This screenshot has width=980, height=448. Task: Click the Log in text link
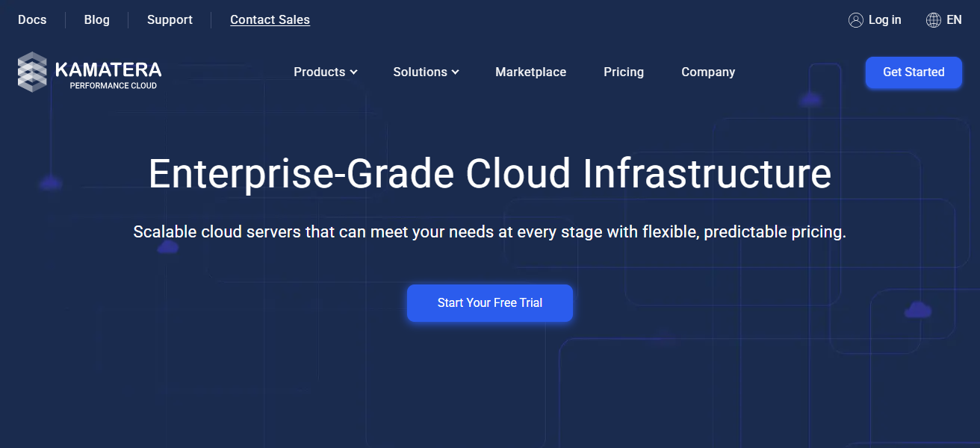click(x=884, y=20)
